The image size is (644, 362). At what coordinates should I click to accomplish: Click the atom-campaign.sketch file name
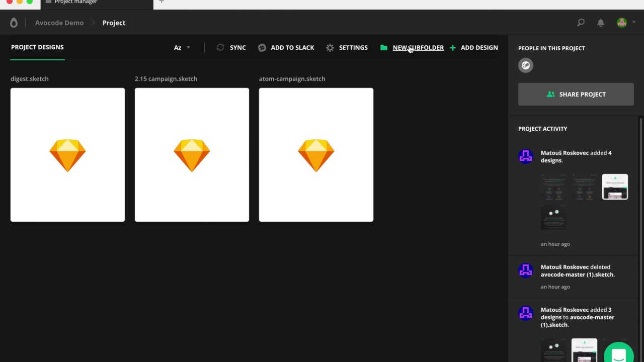(292, 79)
